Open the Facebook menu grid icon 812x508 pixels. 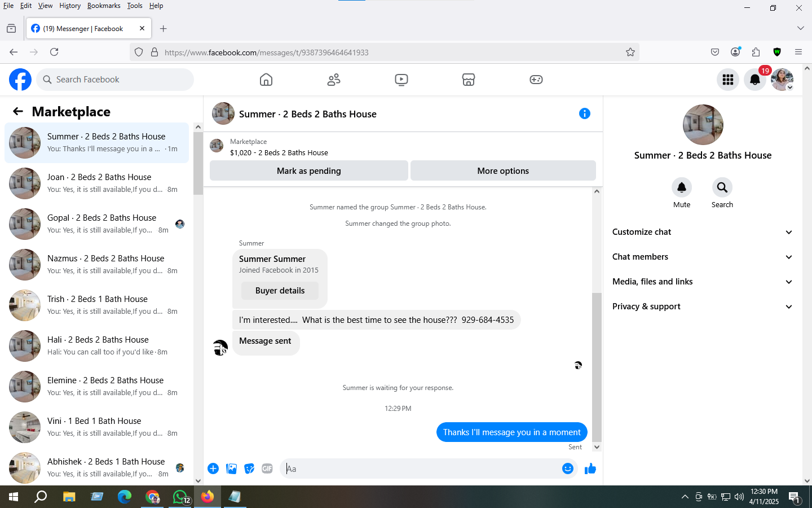point(728,80)
